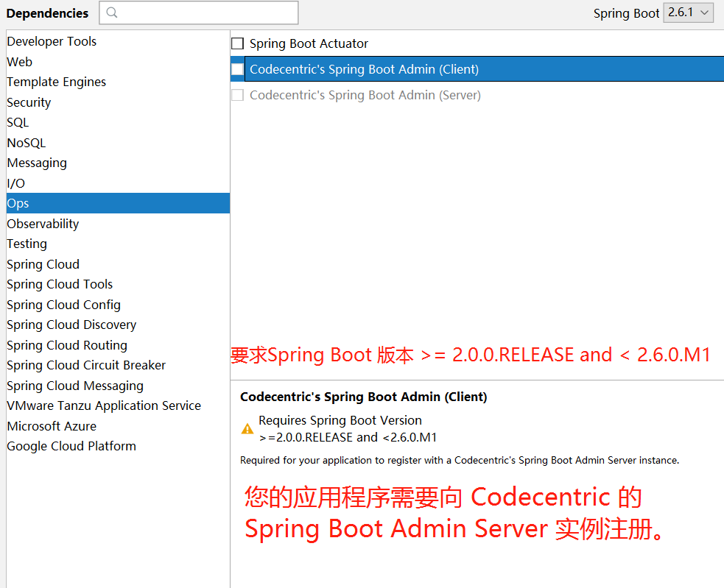Select the Messaging category
Viewport: 724px width, 588px height.
[x=37, y=163]
